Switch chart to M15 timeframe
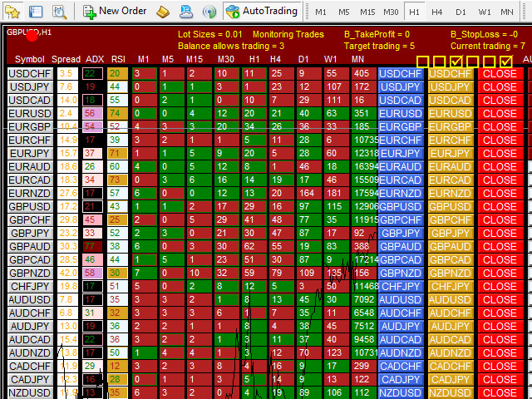 tap(367, 12)
